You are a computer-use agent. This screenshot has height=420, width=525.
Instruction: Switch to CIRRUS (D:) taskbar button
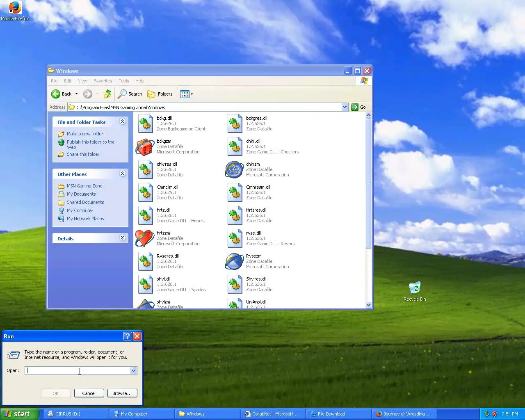[76, 414]
